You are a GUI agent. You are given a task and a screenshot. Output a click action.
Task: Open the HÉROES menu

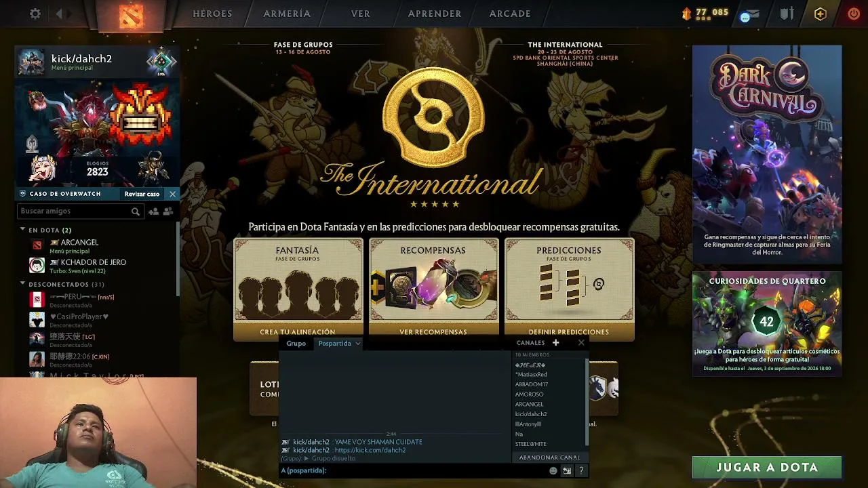tap(212, 14)
